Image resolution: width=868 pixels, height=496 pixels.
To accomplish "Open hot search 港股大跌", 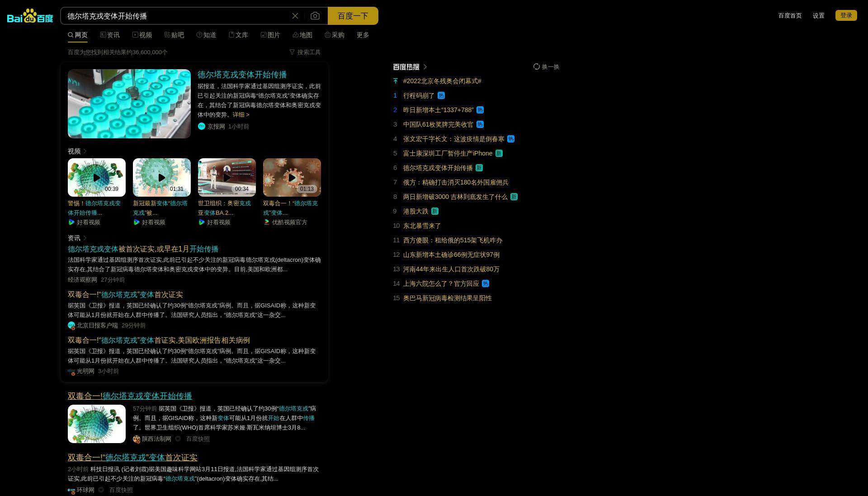I will 415,211.
